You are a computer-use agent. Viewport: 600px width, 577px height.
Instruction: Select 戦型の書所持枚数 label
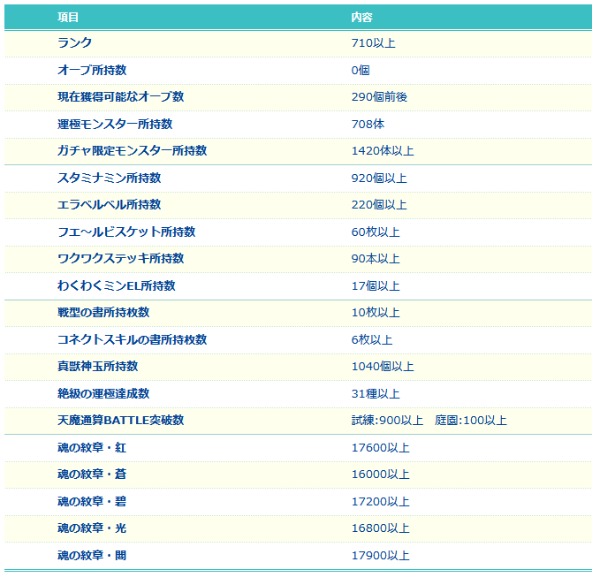click(103, 313)
